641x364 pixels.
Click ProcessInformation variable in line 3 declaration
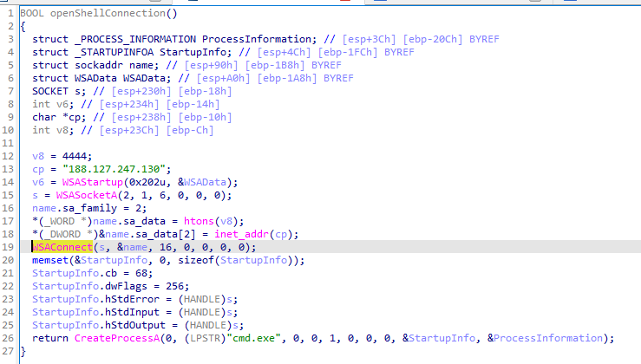(257, 39)
